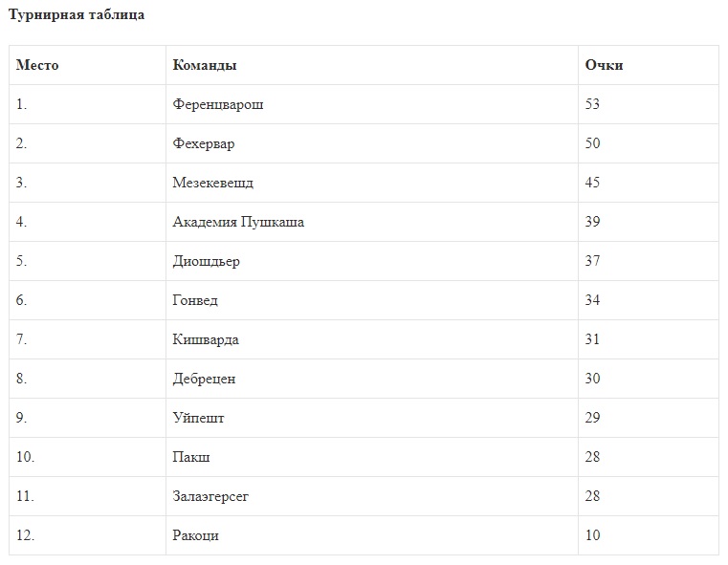Click the Уйпешт team cell
The height and width of the screenshot is (565, 728).
pyautogui.click(x=199, y=418)
